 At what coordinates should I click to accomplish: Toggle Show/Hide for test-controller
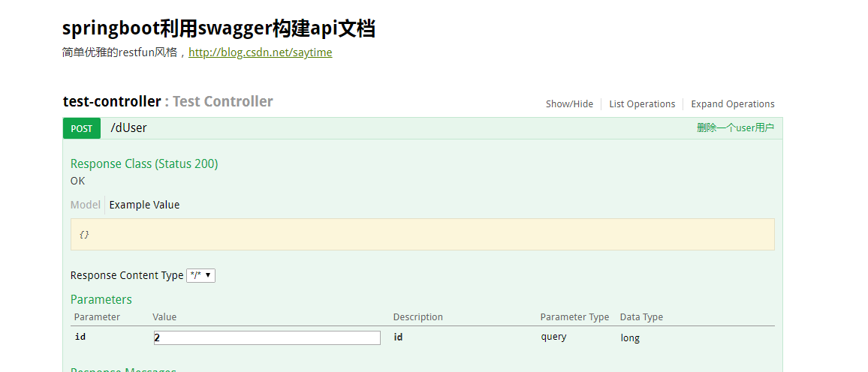point(569,104)
